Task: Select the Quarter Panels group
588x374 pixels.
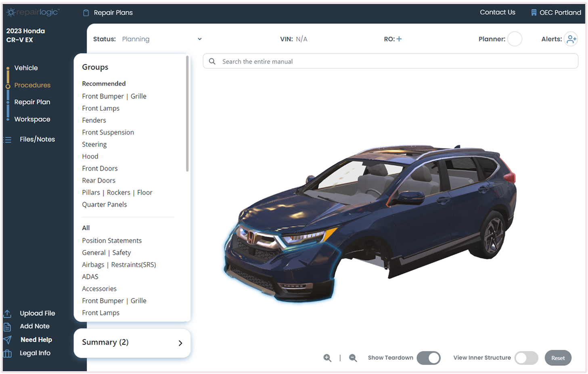Action: click(105, 205)
